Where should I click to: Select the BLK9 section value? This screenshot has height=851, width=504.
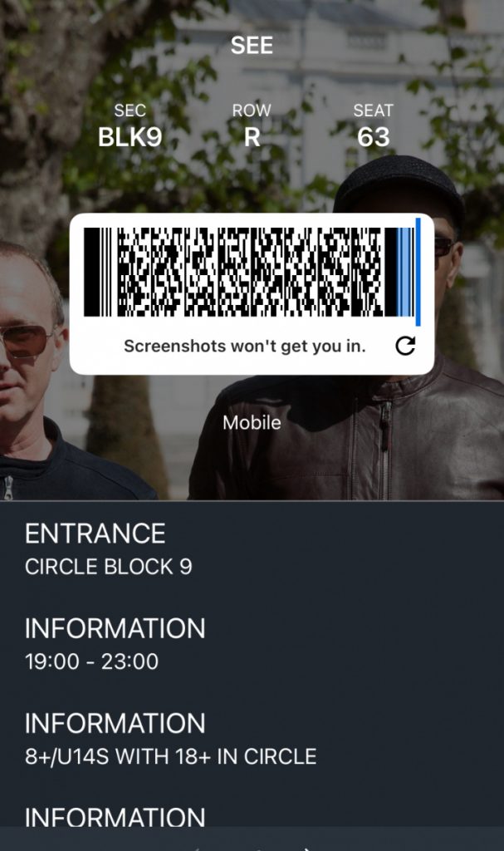tap(130, 137)
